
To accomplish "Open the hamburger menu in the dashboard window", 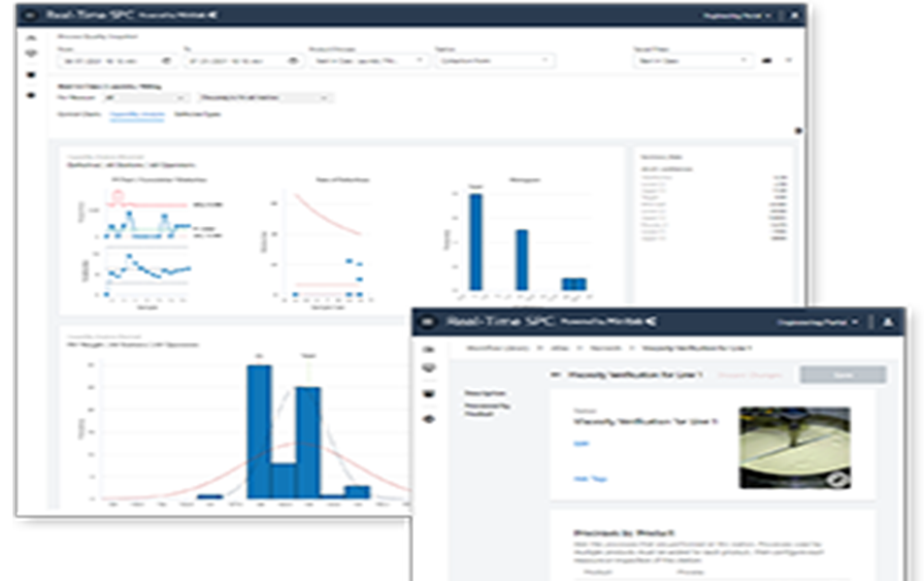I will [x=30, y=16].
